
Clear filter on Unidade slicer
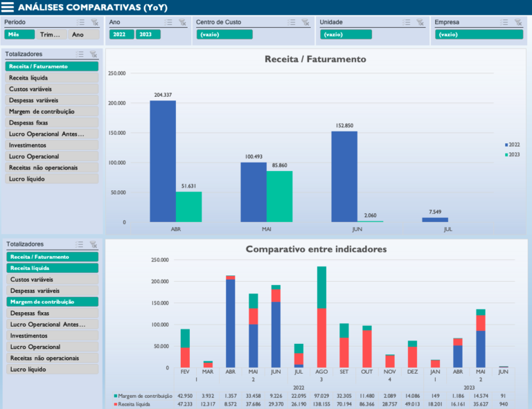pos(420,22)
